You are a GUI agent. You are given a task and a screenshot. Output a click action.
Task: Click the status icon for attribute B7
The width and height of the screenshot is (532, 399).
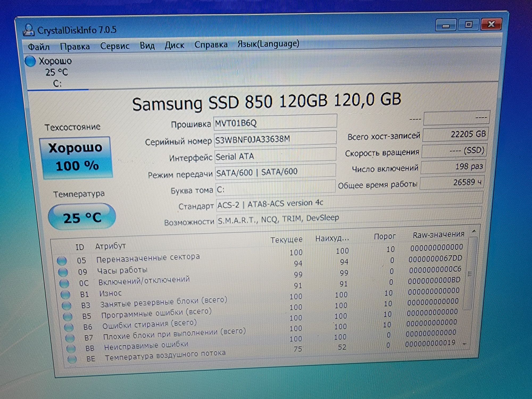[x=70, y=338]
